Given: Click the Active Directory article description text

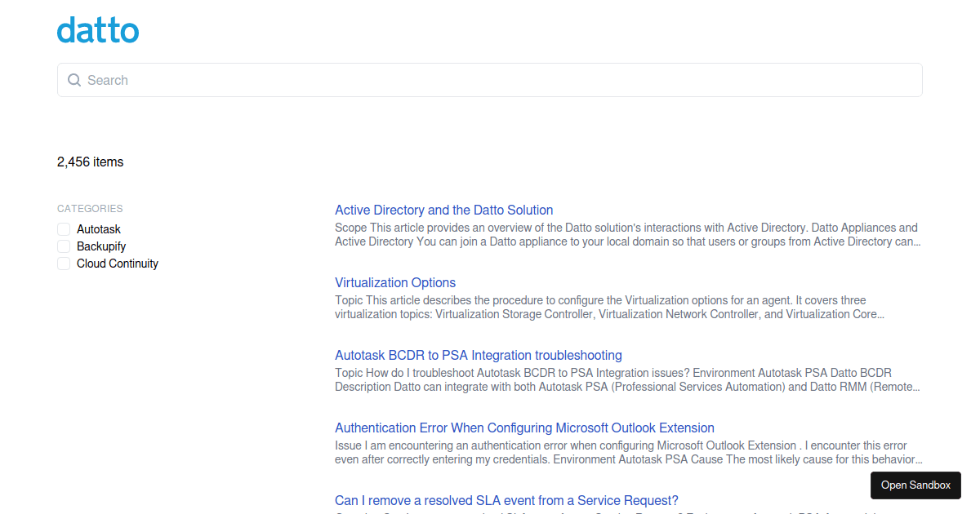Looking at the screenshot, I should click(x=626, y=234).
